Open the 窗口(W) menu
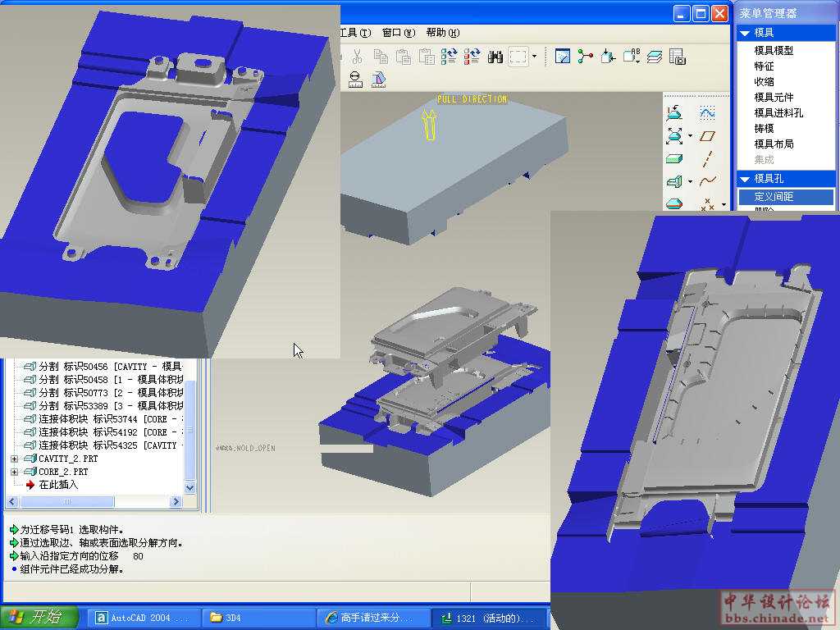 point(398,33)
